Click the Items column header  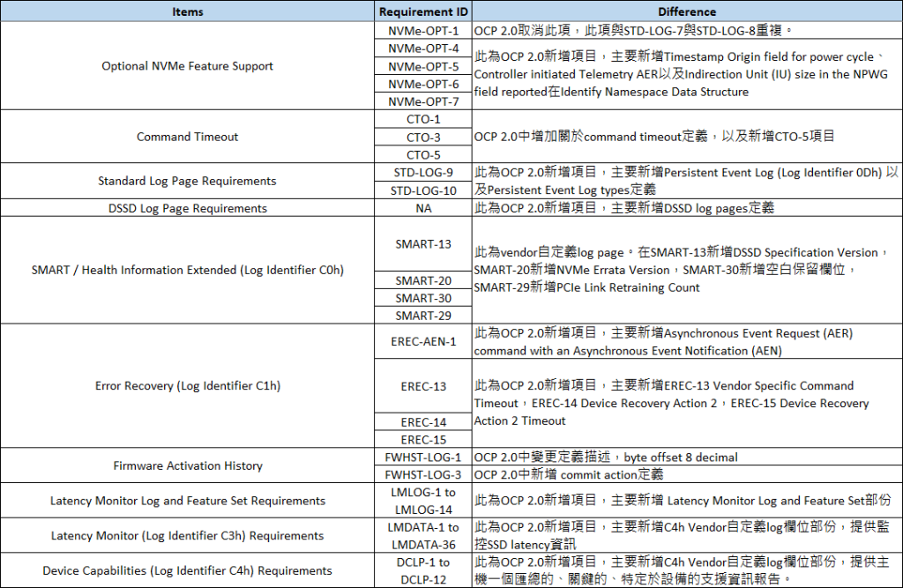(187, 11)
